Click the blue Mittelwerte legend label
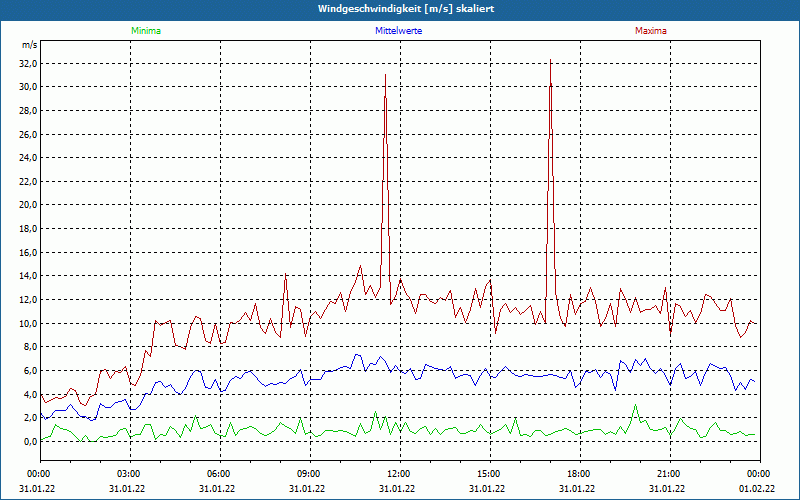 pos(398,31)
